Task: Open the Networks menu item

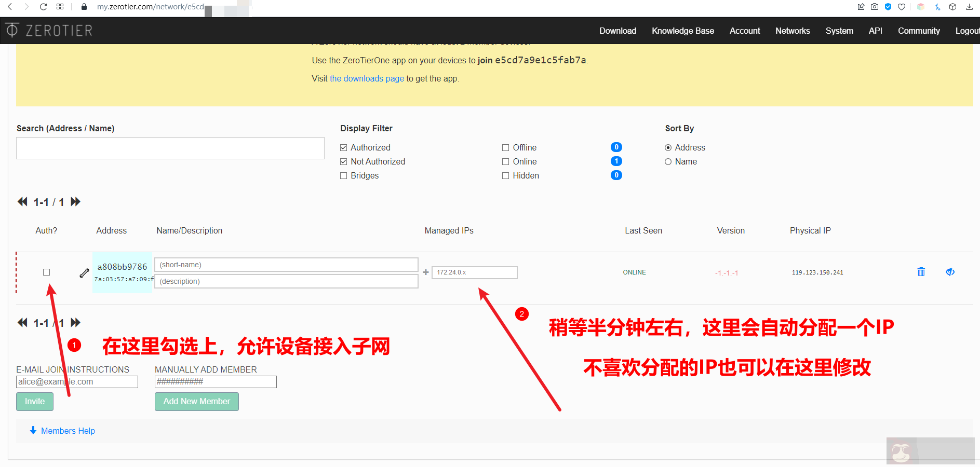Action: 792,31
